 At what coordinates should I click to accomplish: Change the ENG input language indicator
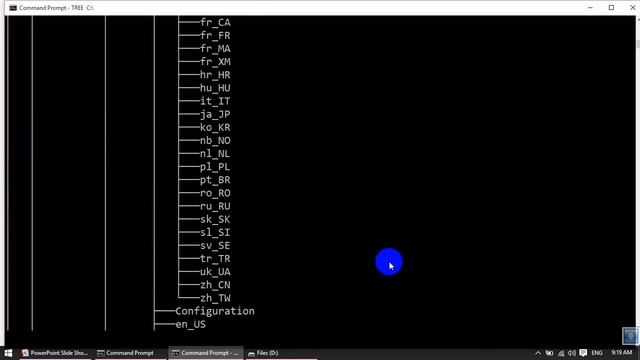597,353
